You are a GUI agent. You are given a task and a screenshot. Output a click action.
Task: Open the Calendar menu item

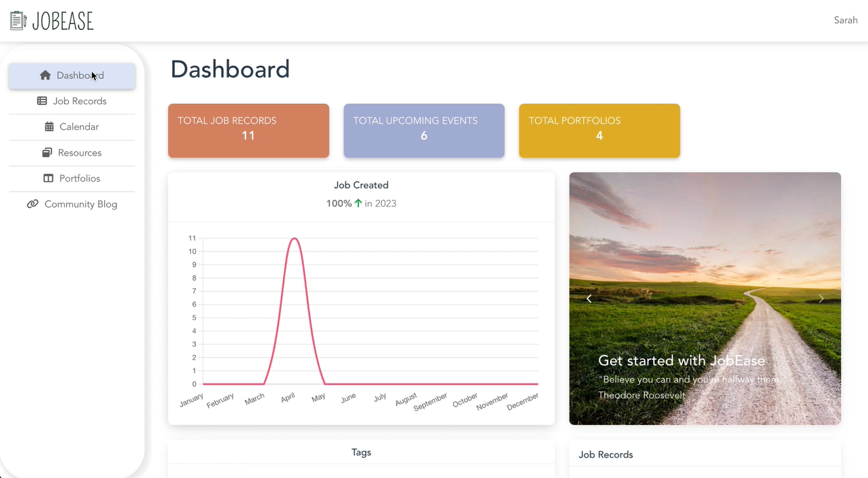[79, 127]
